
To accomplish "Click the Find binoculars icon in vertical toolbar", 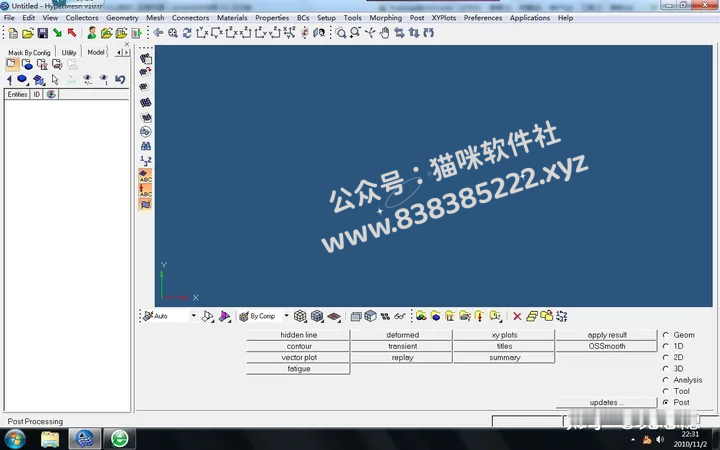I will tap(146, 146).
